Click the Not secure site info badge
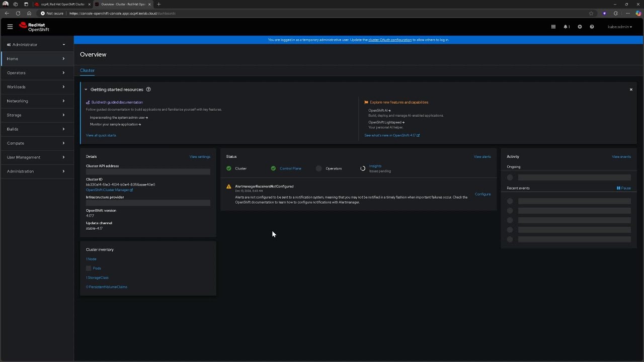 tap(52, 13)
